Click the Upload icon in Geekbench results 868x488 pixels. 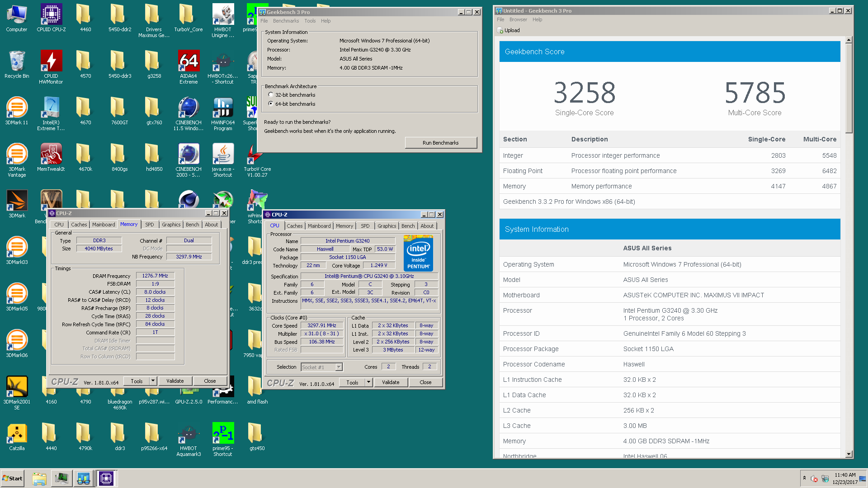(500, 30)
